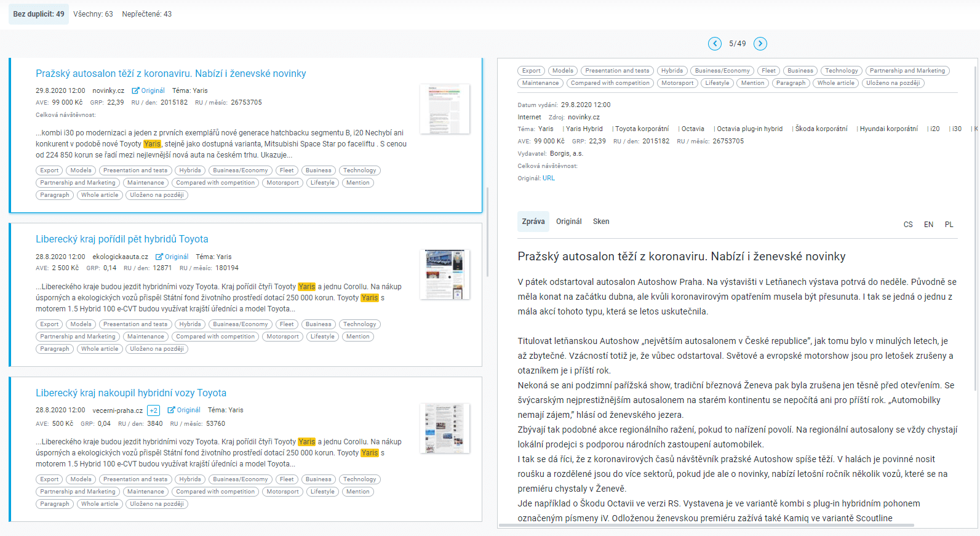Toggle 'Presentation and tests' tag in detail panel

coord(618,71)
